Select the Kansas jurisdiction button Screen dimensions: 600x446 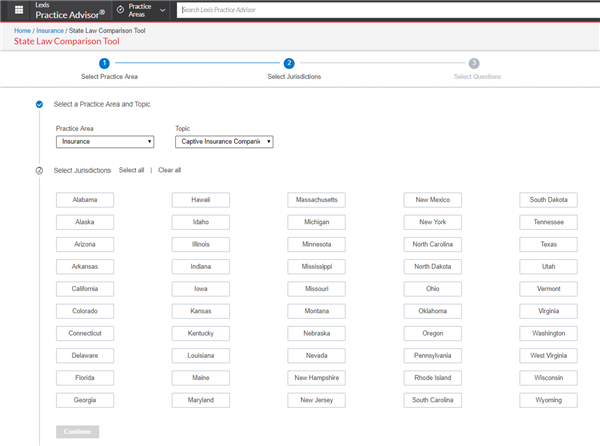201,311
